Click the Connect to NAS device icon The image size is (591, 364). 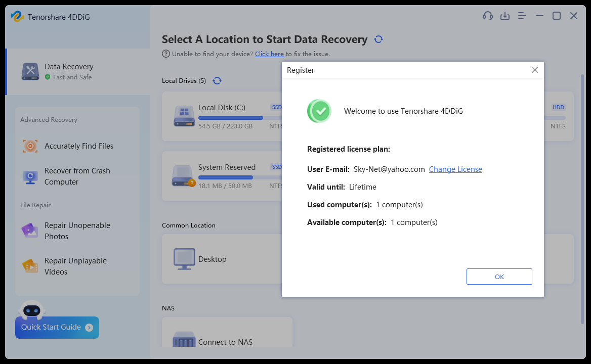[x=184, y=339]
